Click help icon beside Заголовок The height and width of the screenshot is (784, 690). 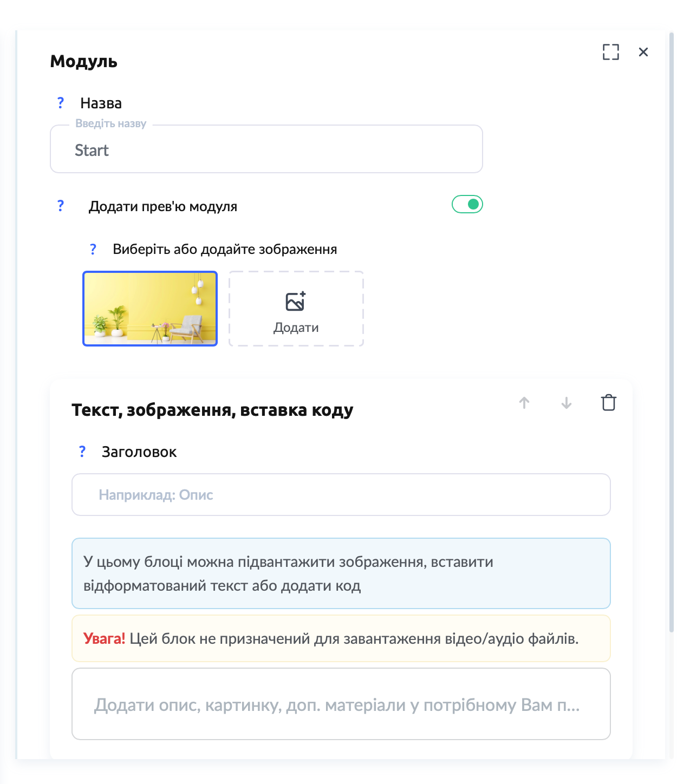[82, 452]
